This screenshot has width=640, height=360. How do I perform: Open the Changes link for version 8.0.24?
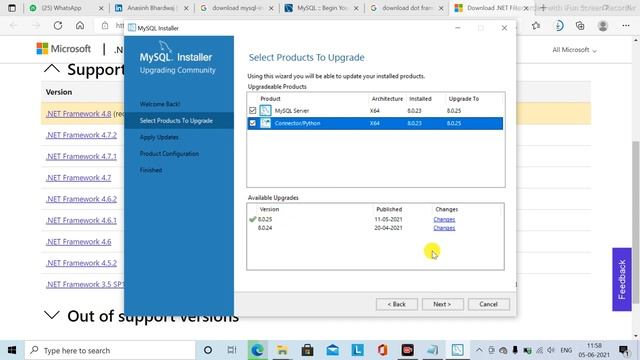(444, 228)
